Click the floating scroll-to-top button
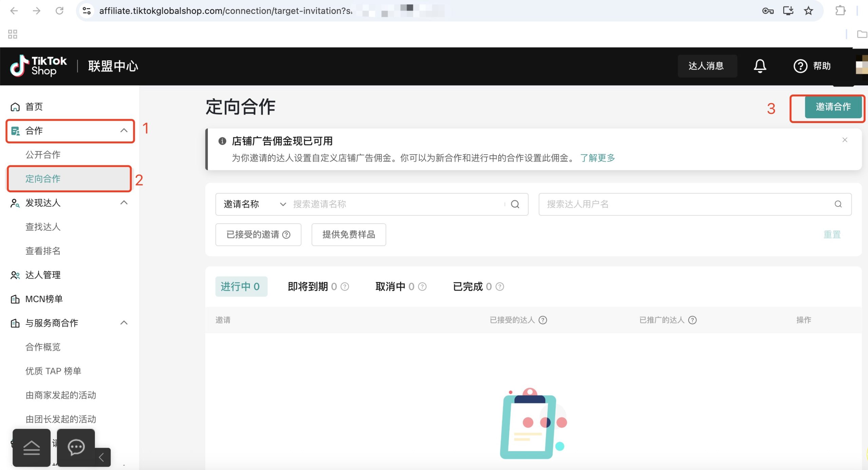 tap(32, 448)
